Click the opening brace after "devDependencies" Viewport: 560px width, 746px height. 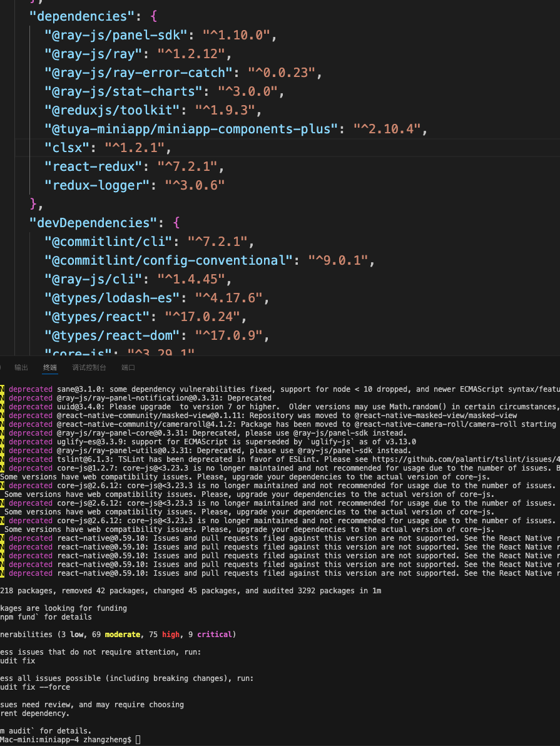pyautogui.click(x=176, y=223)
